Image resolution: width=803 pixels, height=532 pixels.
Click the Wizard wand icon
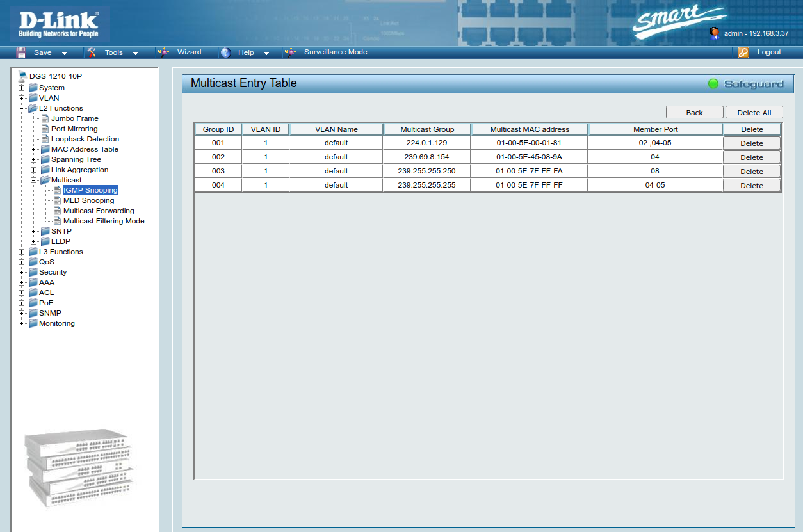coord(163,52)
